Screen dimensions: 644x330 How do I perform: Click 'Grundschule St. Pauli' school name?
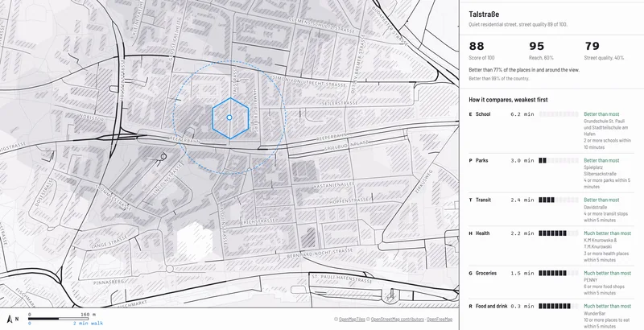pyautogui.click(x=605, y=121)
